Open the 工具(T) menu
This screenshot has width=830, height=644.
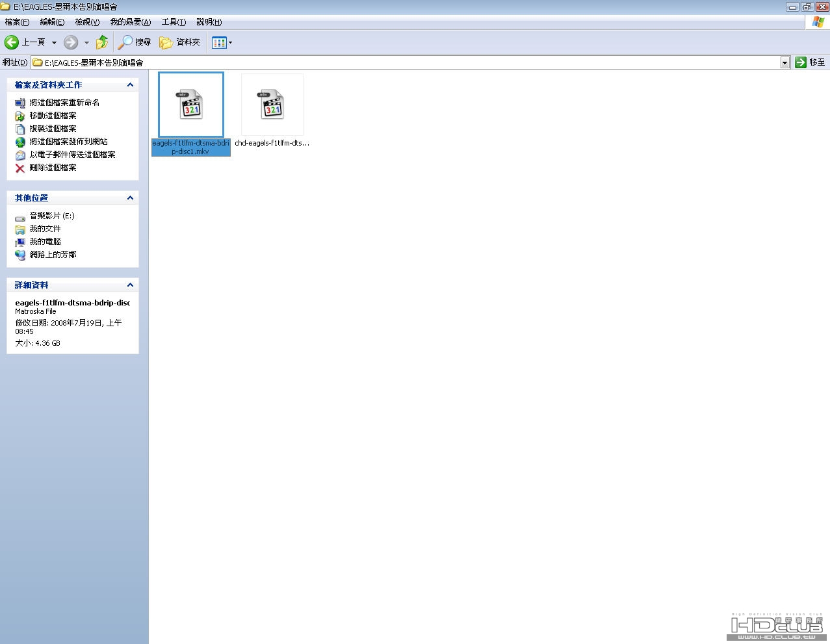[x=174, y=22]
